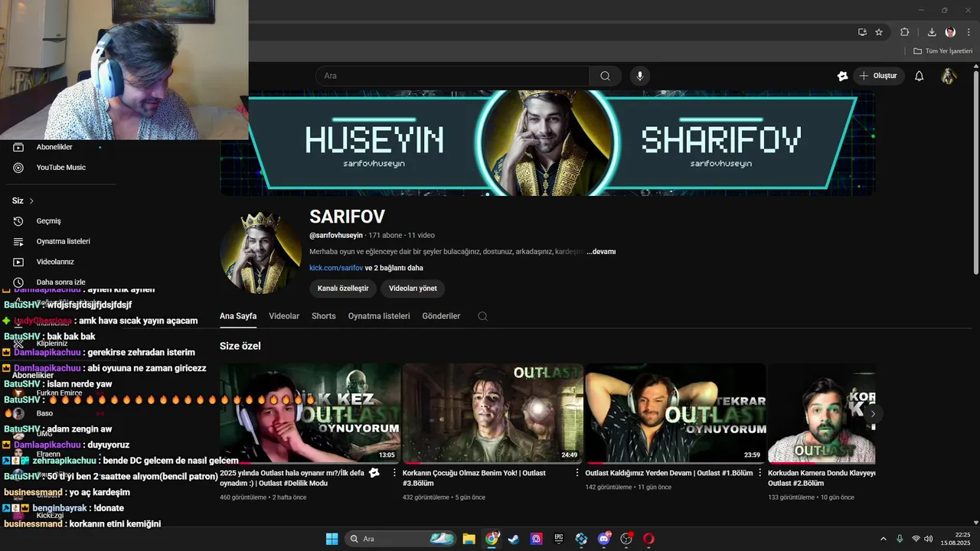Image resolution: width=980 pixels, height=551 pixels.
Task: Install app icon in address bar
Action: tap(862, 32)
